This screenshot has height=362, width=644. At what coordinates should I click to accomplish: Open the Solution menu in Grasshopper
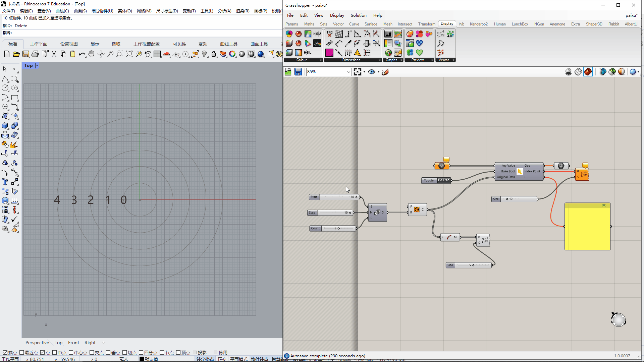[x=358, y=15]
